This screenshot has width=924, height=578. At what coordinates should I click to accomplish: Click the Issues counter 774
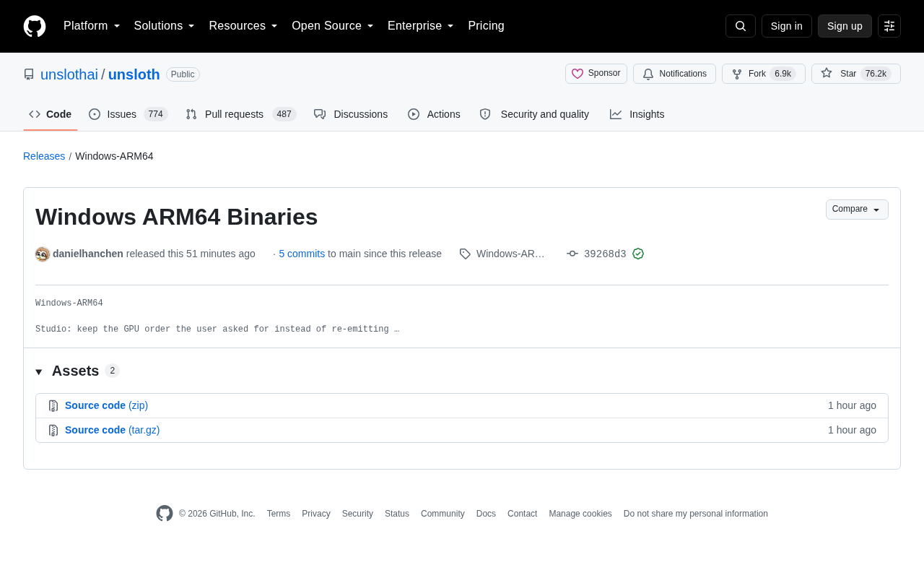click(156, 114)
